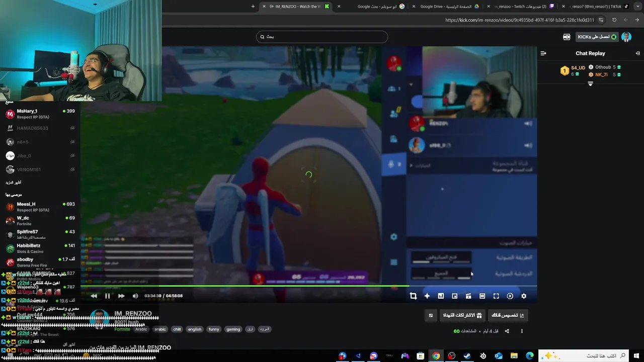Enter fullscreen mode in the video player
Screen dimensions: 644x362
click(496, 296)
